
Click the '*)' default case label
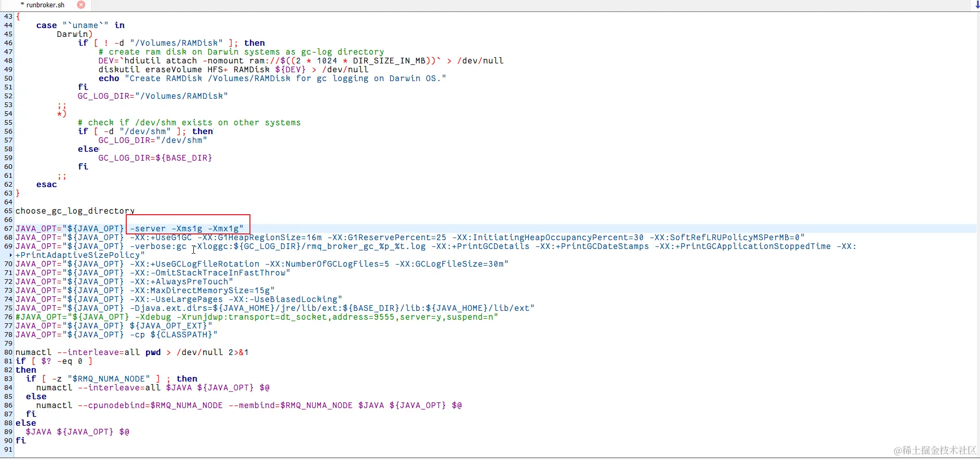click(x=62, y=113)
